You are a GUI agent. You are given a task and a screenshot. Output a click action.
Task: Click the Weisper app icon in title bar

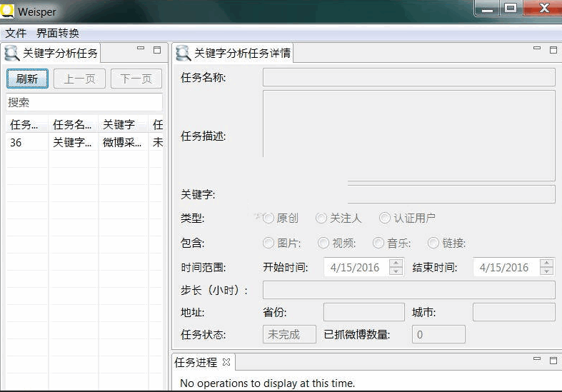click(x=7, y=11)
